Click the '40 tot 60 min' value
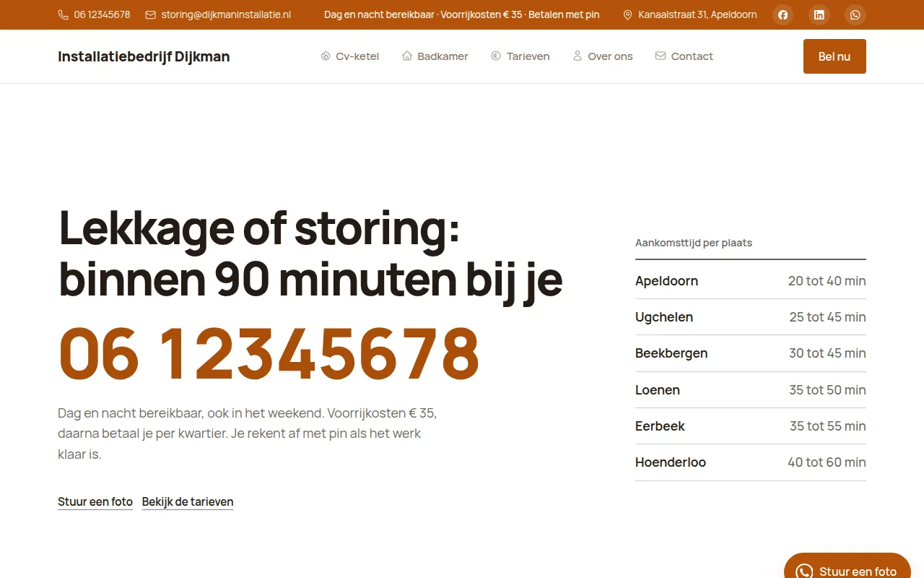This screenshot has width=924, height=578. coord(827,462)
